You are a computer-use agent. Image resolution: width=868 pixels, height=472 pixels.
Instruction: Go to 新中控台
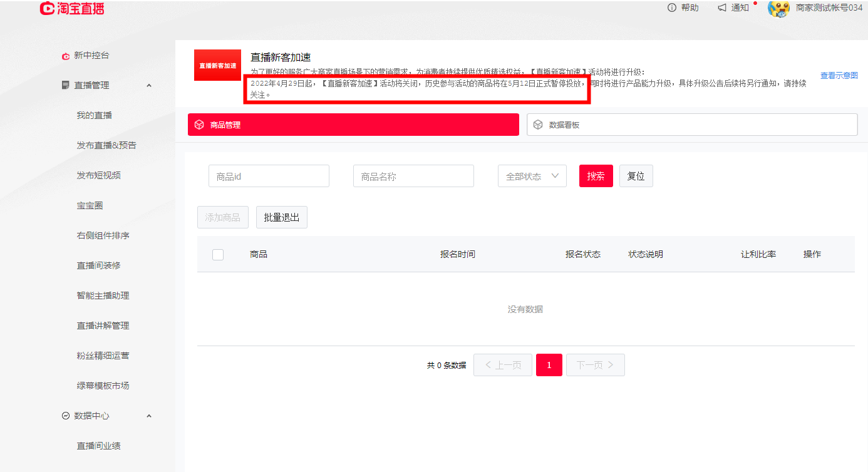[x=91, y=55]
